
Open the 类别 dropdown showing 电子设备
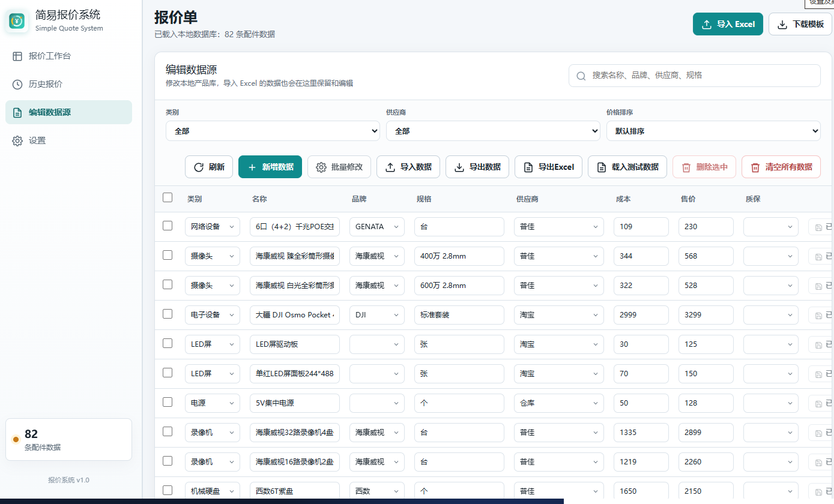[x=213, y=314]
